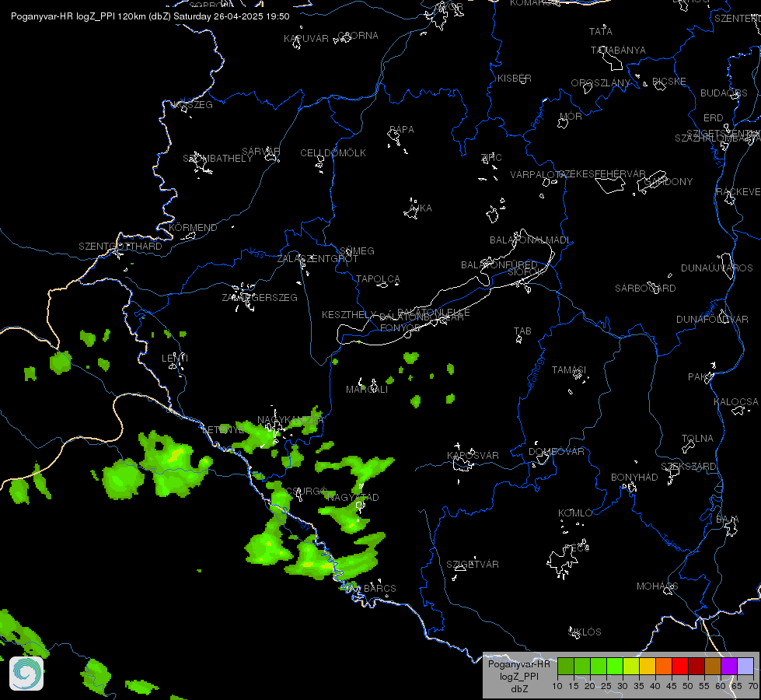Click the TAMÁSI city label

(569, 370)
